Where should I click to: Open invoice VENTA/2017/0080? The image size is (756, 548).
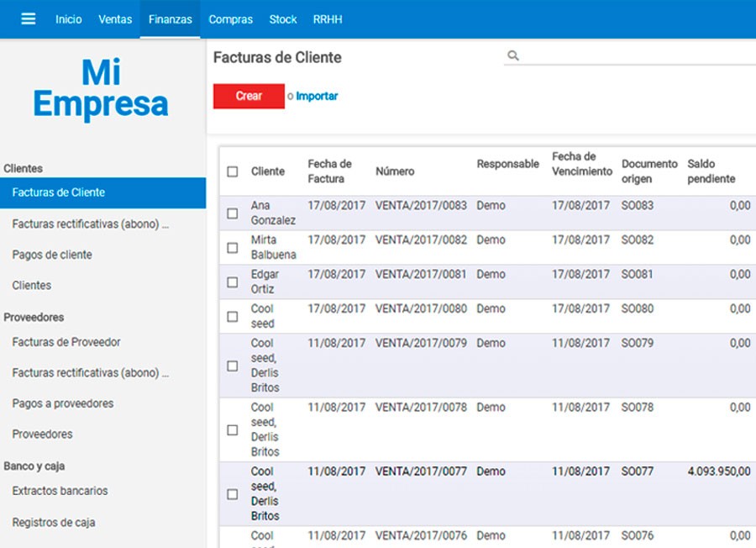pos(421,308)
